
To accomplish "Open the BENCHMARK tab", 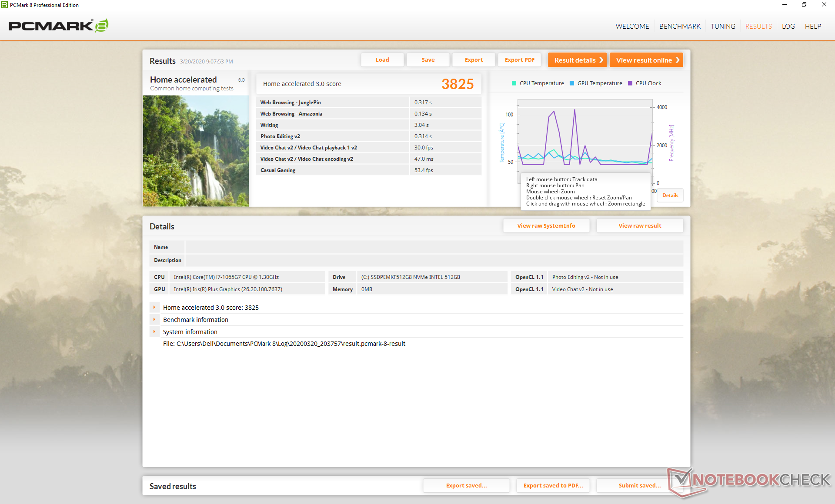I will click(680, 26).
